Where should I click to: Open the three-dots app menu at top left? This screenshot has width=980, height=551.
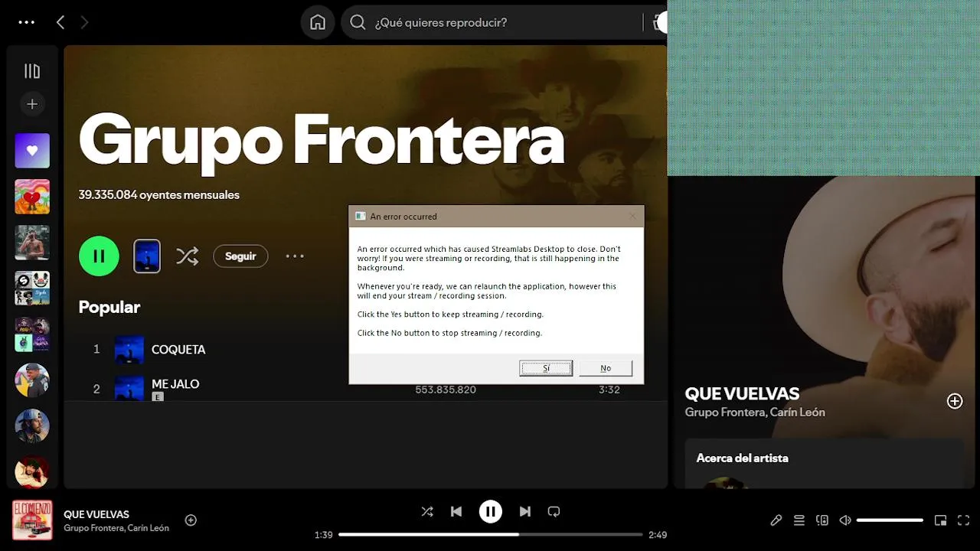[x=27, y=22]
